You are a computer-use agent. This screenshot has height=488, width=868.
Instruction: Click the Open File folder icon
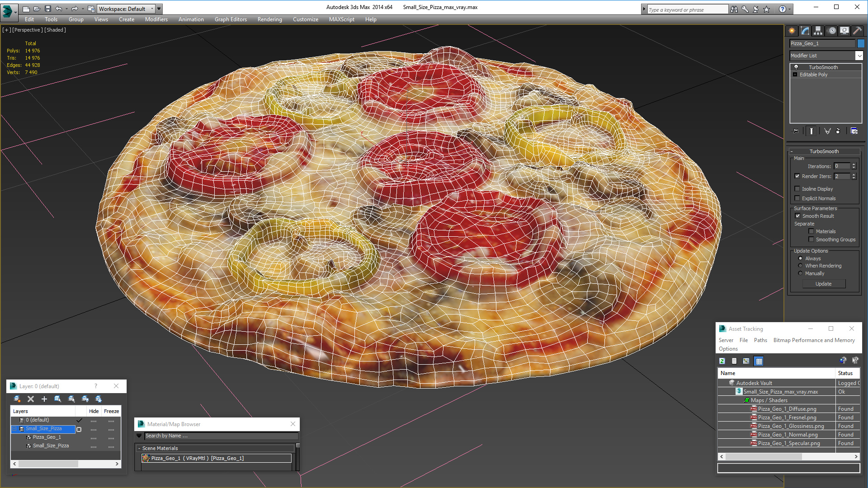37,9
